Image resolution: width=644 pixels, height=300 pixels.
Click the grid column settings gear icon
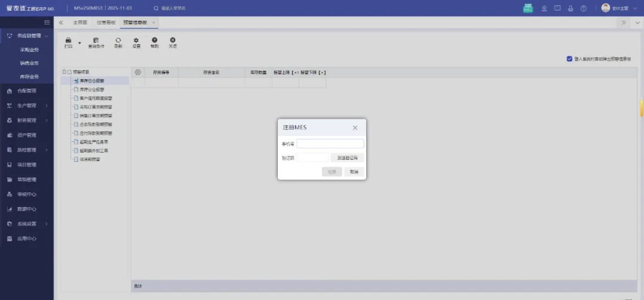tap(138, 72)
